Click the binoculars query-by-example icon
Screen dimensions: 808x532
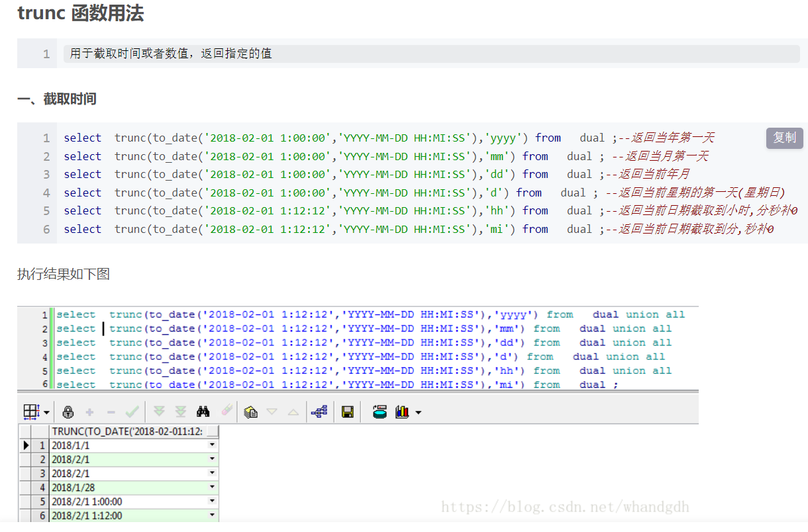203,412
